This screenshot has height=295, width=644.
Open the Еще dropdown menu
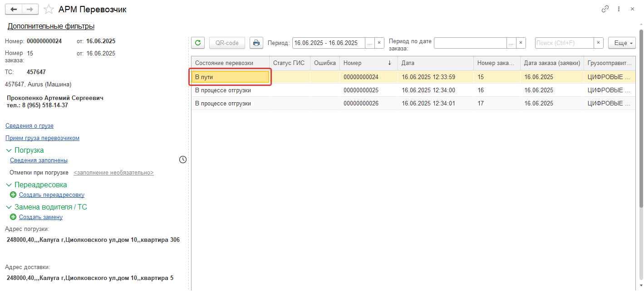622,43
